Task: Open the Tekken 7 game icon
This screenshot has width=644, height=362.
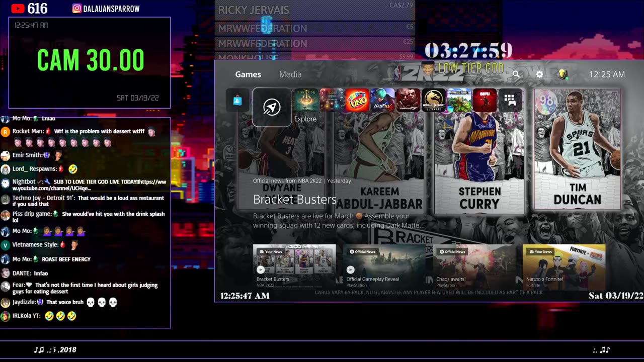Action: pos(408,100)
